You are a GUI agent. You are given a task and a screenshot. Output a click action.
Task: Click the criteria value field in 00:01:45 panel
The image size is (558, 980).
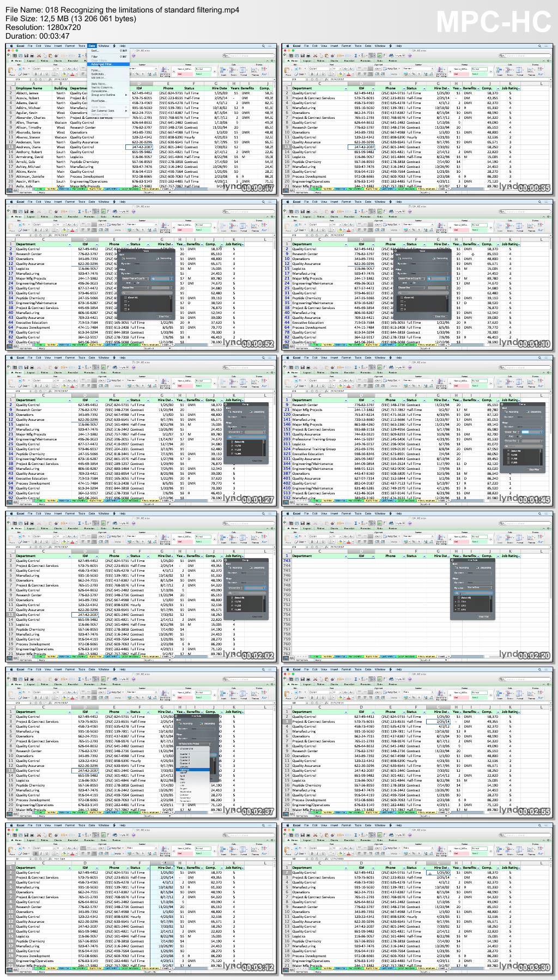point(532,432)
